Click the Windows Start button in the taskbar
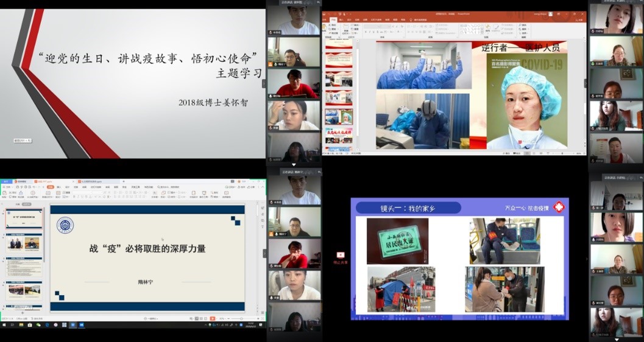The image size is (644, 342). pos(3,325)
